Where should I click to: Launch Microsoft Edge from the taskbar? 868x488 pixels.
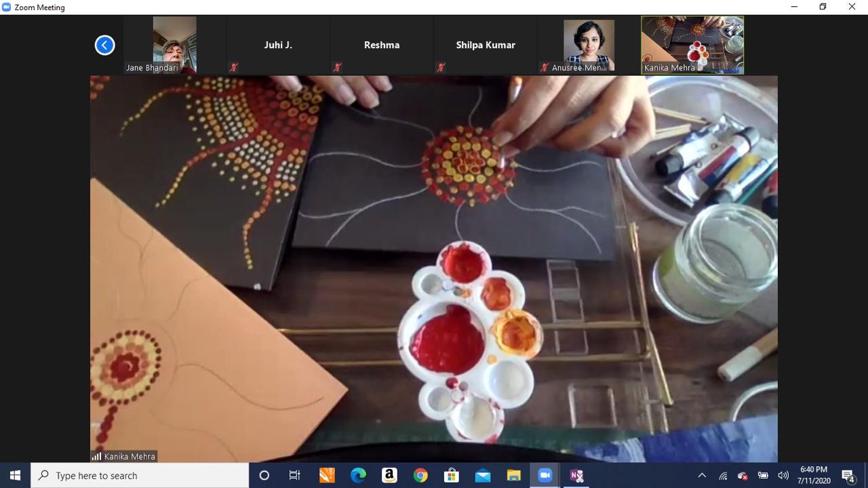click(x=358, y=475)
